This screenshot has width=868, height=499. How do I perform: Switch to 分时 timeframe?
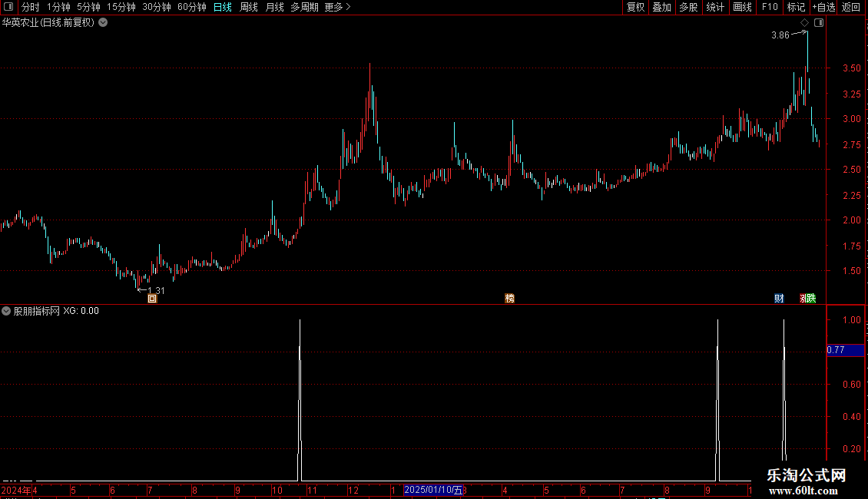coord(31,7)
